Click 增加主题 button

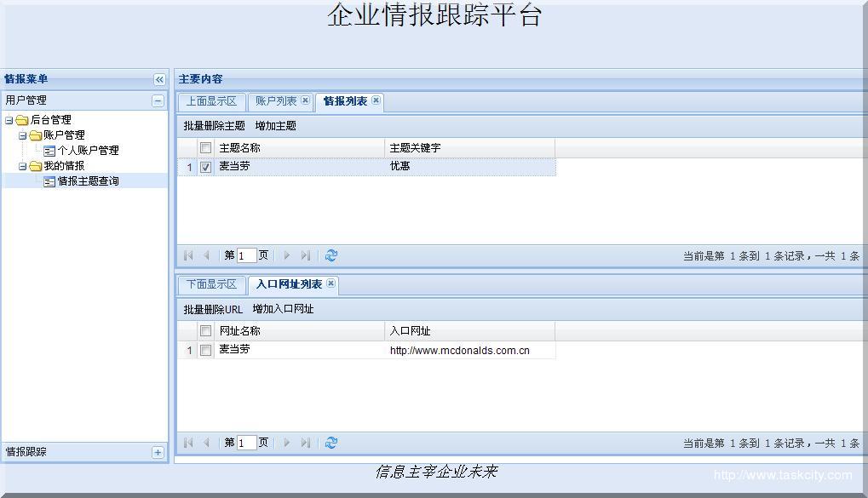pos(276,126)
